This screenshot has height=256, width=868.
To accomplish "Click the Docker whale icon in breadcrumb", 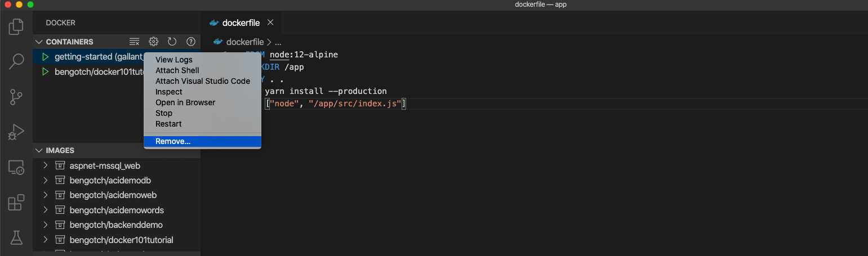I will click(x=218, y=42).
